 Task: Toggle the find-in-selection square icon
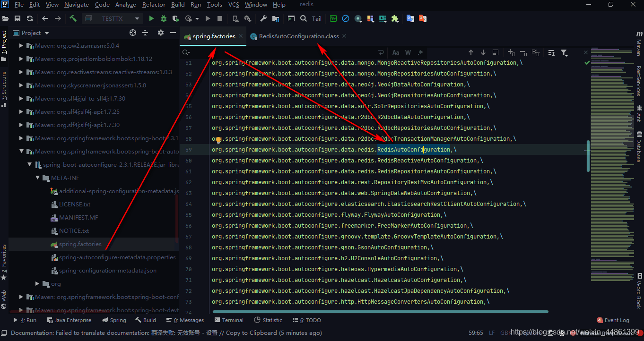(496, 52)
